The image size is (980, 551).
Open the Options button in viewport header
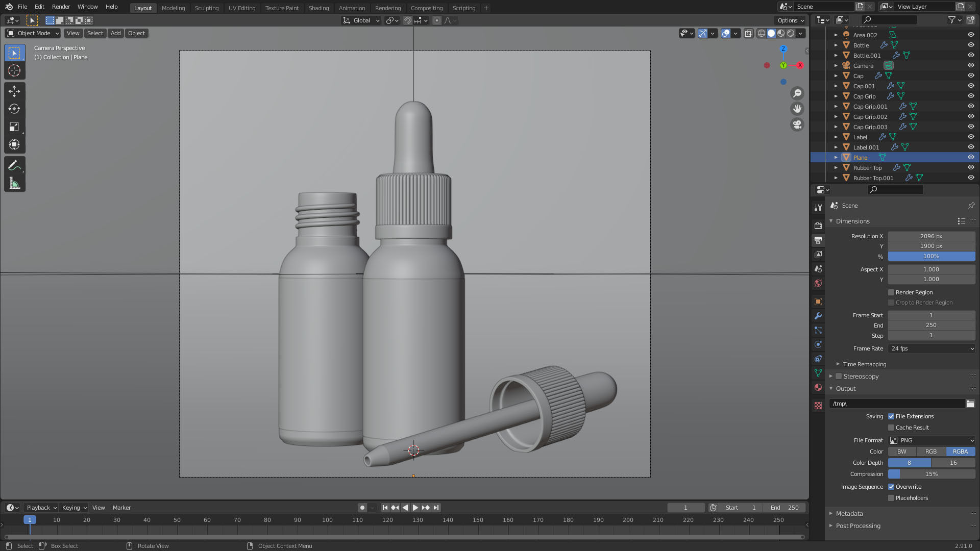(790, 20)
